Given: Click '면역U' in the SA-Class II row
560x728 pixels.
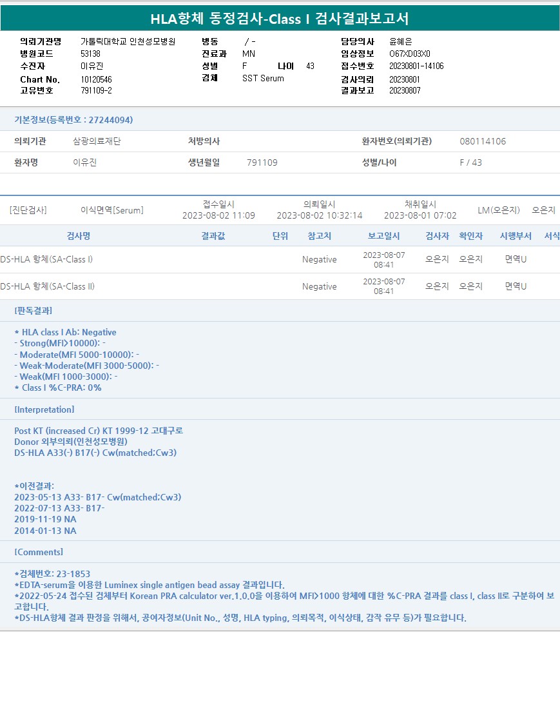Looking at the screenshot, I should (x=516, y=286).
